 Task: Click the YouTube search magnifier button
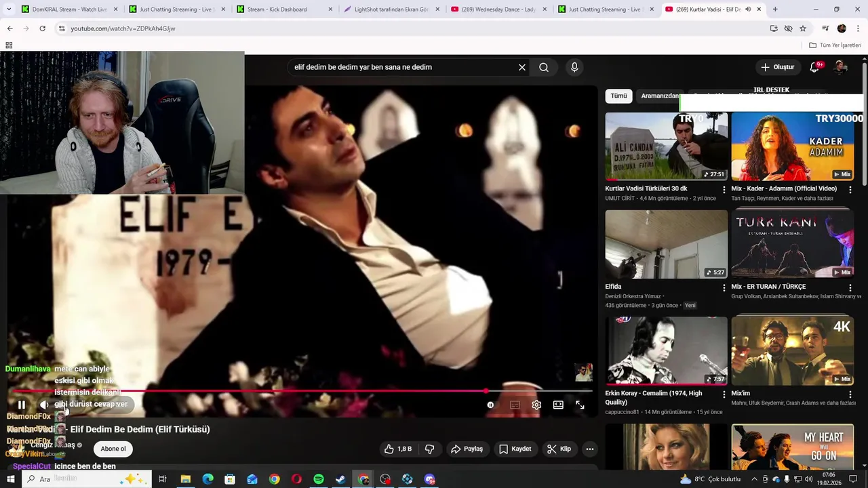click(x=544, y=67)
